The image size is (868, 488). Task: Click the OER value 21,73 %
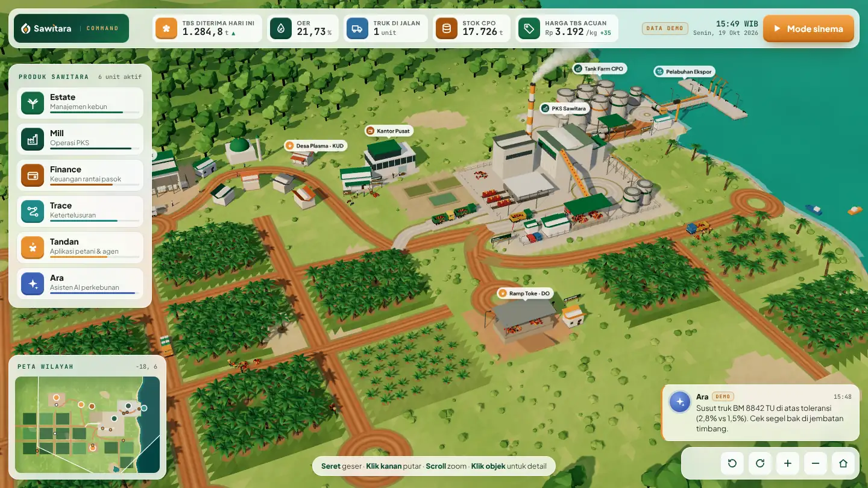(x=314, y=32)
